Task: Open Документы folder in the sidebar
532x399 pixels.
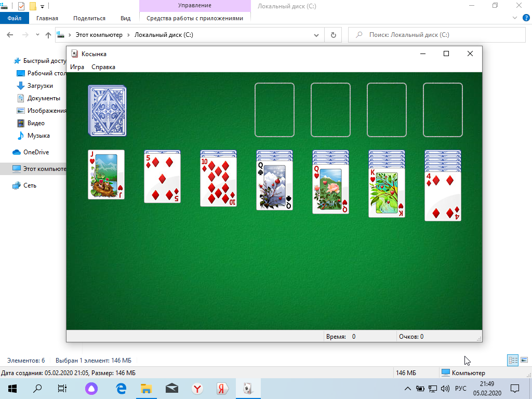Action: click(38, 98)
